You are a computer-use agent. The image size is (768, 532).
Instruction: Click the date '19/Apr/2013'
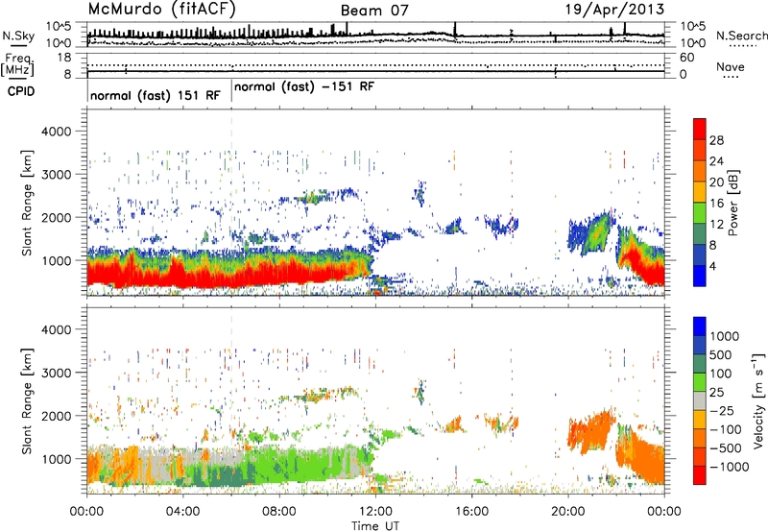[x=615, y=10]
